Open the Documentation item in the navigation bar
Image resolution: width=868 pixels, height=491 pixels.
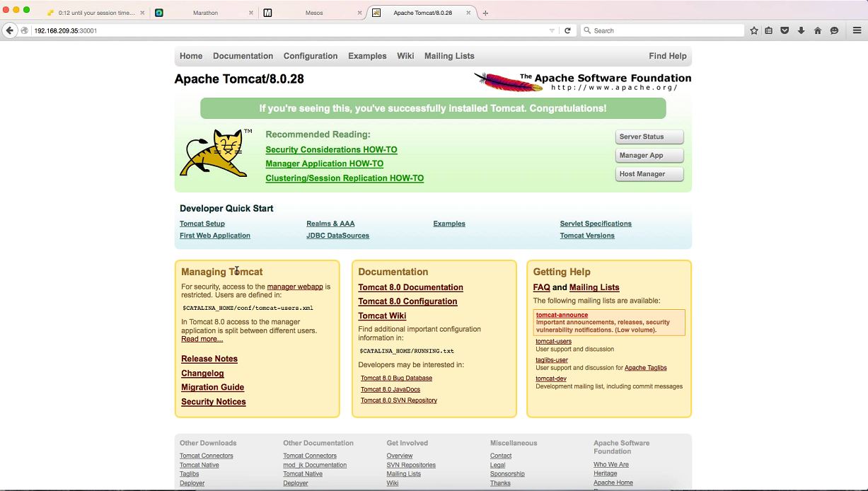(x=243, y=56)
